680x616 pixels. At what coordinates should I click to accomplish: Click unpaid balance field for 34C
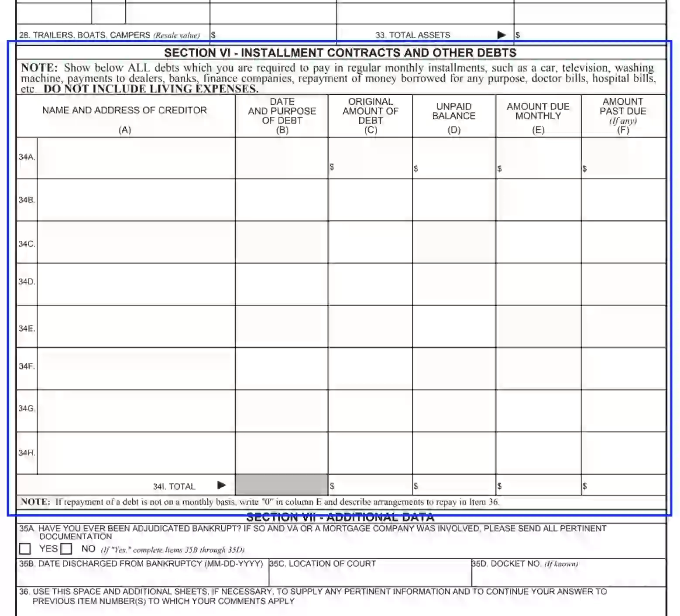[x=454, y=242]
